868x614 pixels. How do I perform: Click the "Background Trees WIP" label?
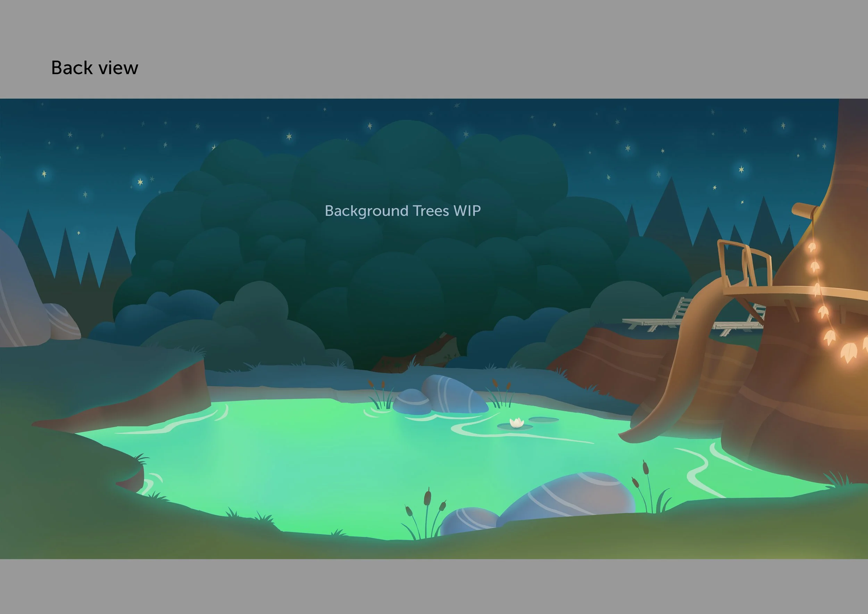[403, 211]
